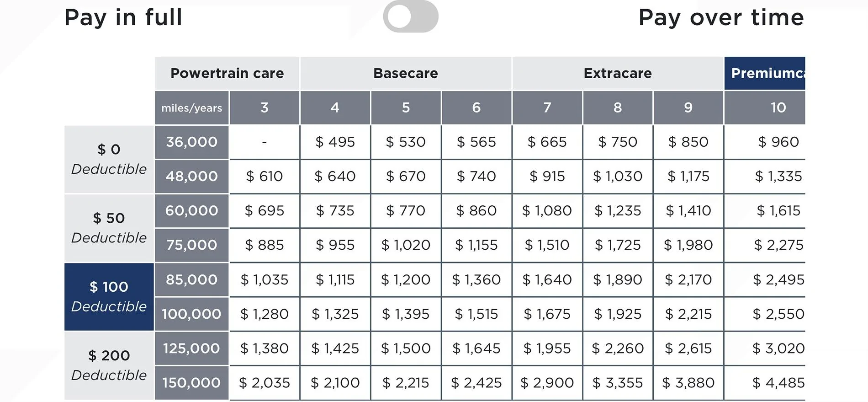Switch to the Powertrain care plan

coord(227,73)
